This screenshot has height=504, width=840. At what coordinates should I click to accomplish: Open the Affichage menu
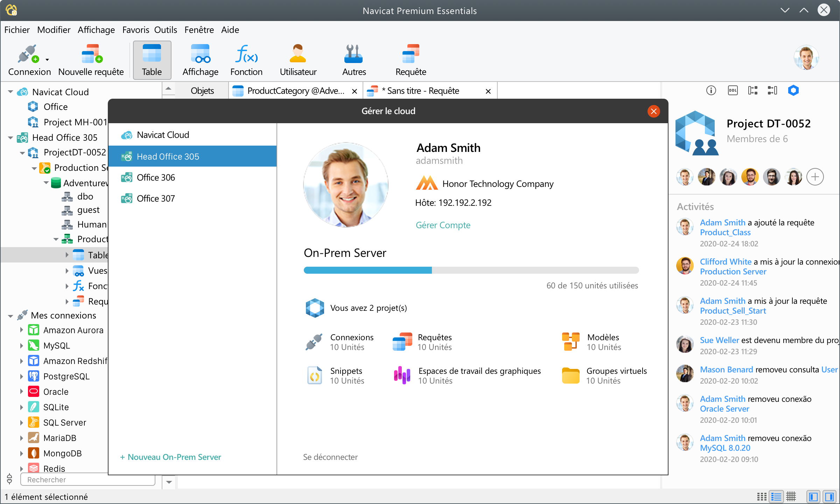[x=96, y=30]
